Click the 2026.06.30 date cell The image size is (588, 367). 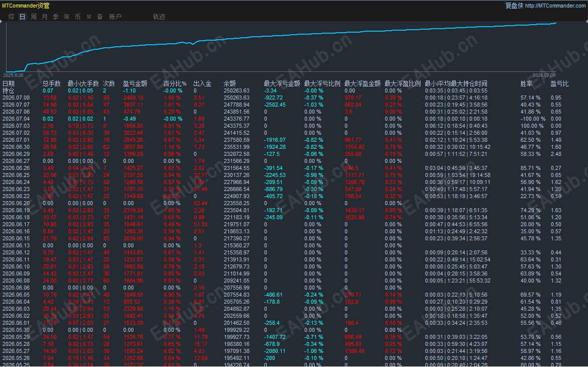pos(16,147)
